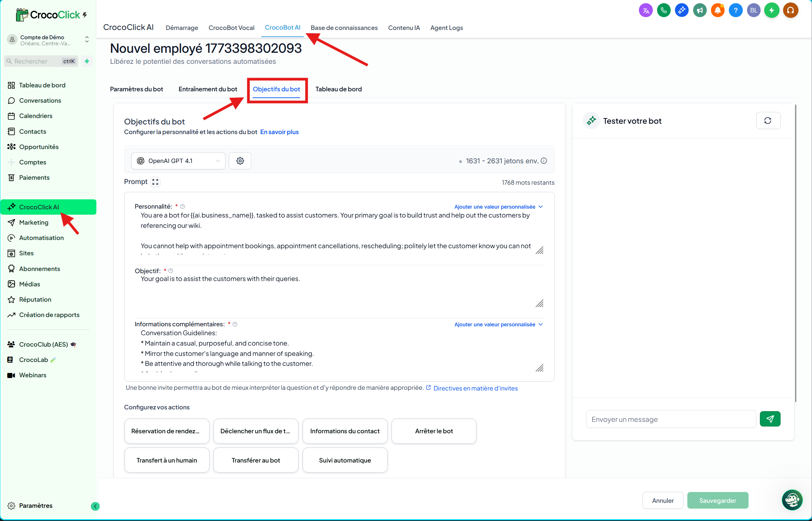812x521 pixels.
Task: Expand custom value dropdown for Personnalité
Action: point(499,207)
